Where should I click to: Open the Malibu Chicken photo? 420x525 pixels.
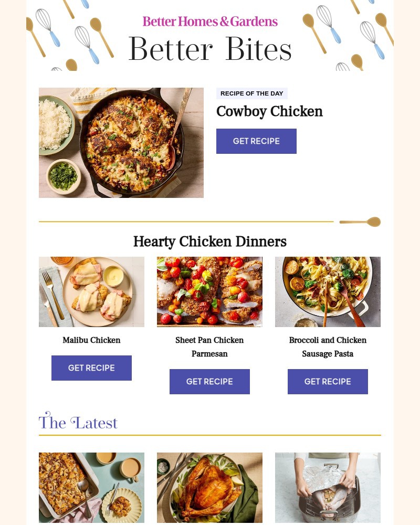[91, 291]
